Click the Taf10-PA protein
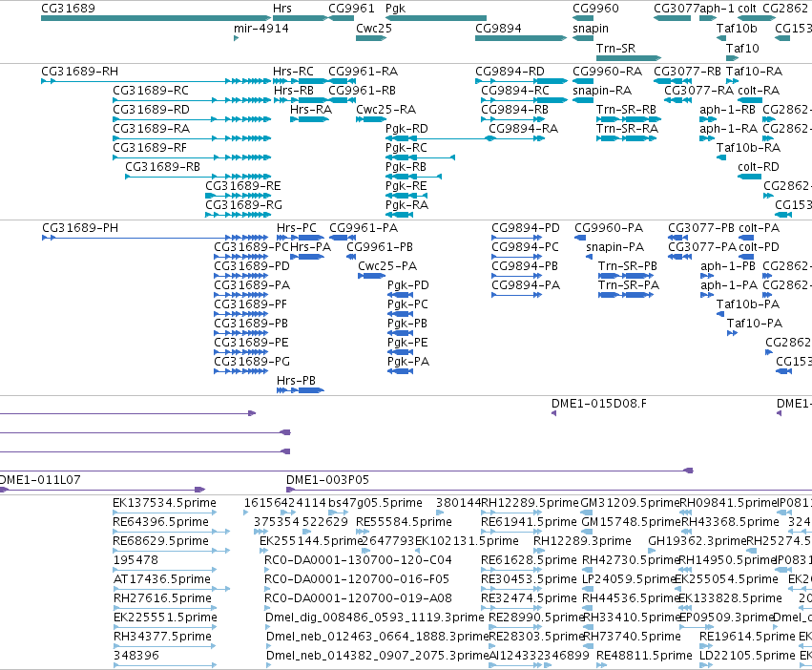The height and width of the screenshot is (670, 812). click(x=732, y=333)
